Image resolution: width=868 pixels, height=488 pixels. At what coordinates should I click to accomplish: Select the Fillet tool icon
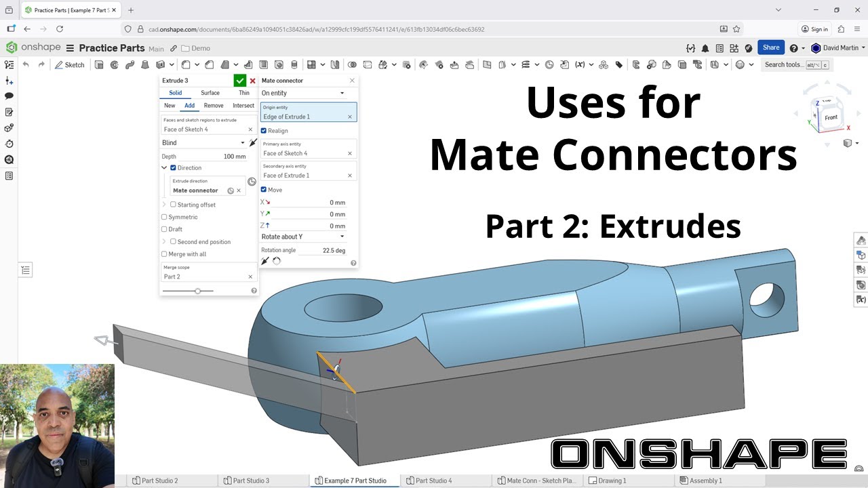[185, 65]
